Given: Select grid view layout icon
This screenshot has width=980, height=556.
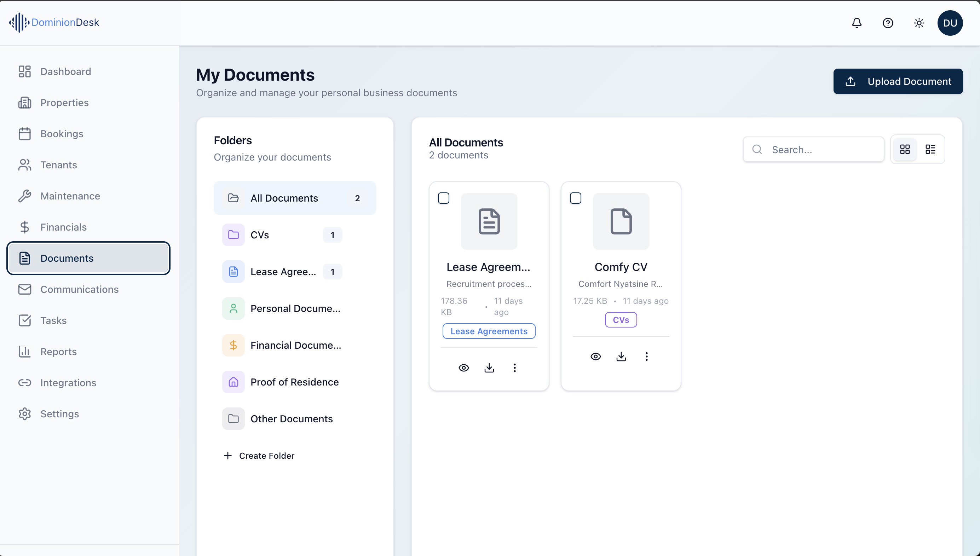Looking at the screenshot, I should 905,149.
